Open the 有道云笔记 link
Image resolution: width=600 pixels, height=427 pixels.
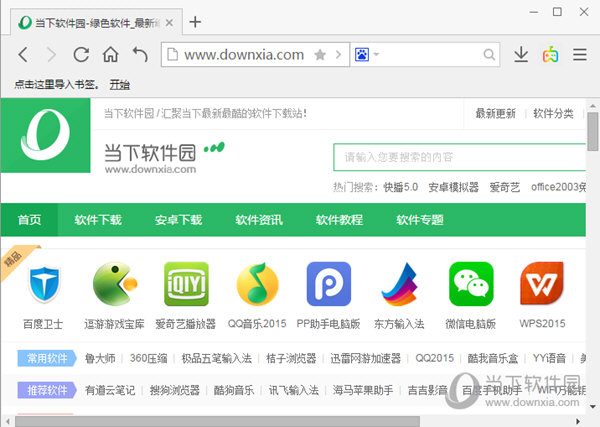(x=110, y=390)
